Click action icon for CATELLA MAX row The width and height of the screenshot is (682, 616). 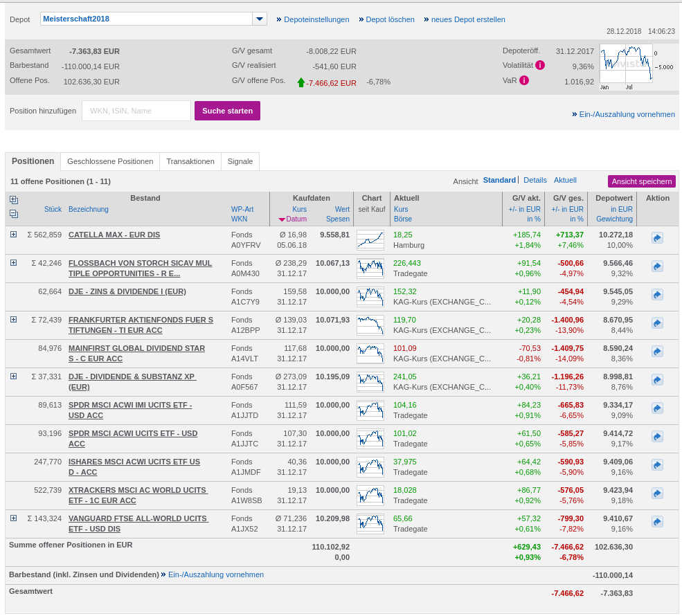click(657, 238)
